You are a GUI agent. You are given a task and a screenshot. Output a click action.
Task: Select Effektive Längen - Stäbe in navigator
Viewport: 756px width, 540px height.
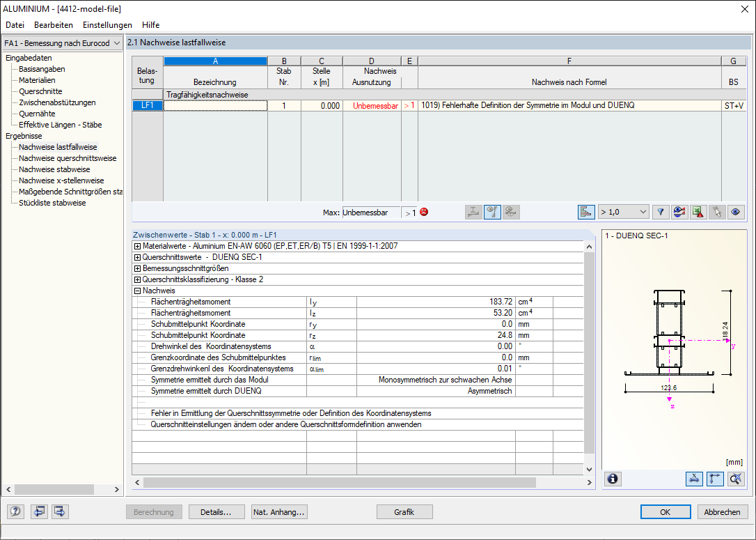click(x=61, y=125)
